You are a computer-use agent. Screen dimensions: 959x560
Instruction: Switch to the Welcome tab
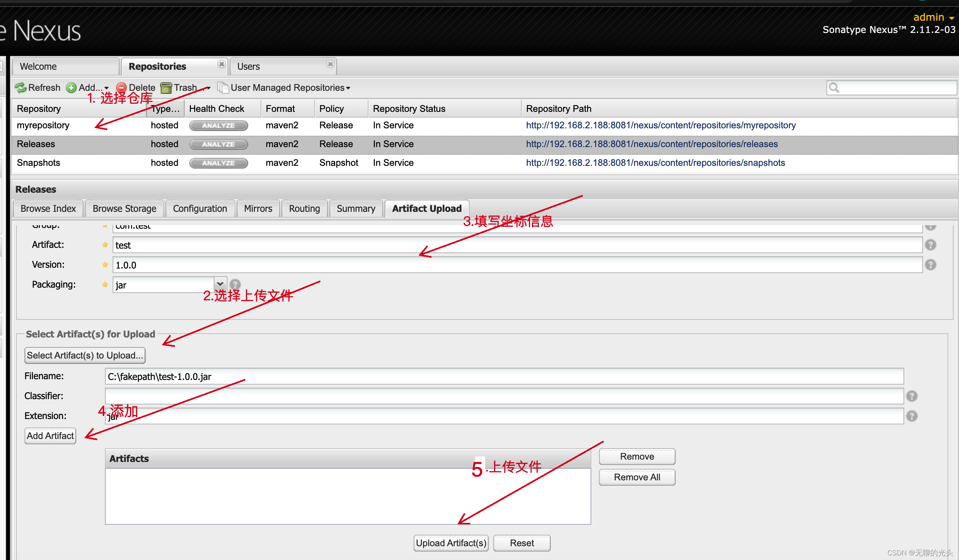click(x=65, y=67)
